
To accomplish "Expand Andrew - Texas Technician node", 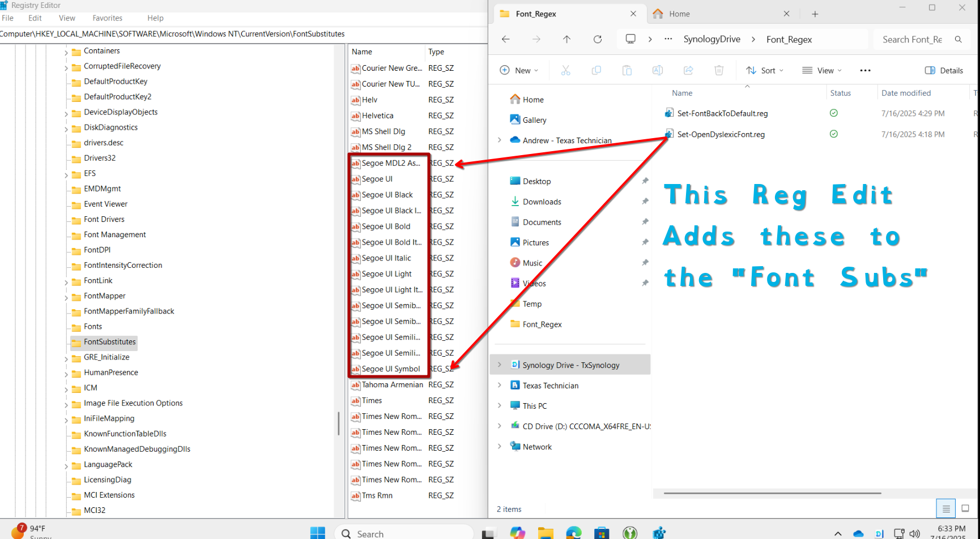I will pos(500,140).
